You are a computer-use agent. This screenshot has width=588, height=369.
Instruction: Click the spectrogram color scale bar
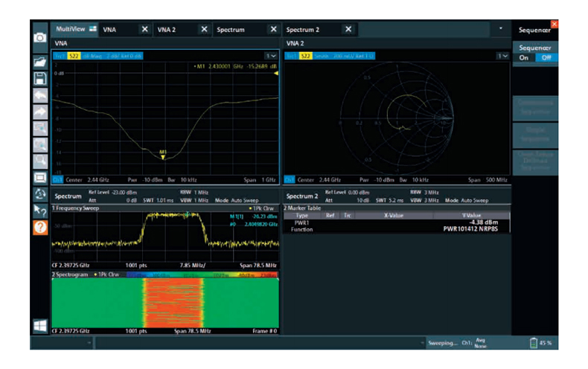click(202, 275)
